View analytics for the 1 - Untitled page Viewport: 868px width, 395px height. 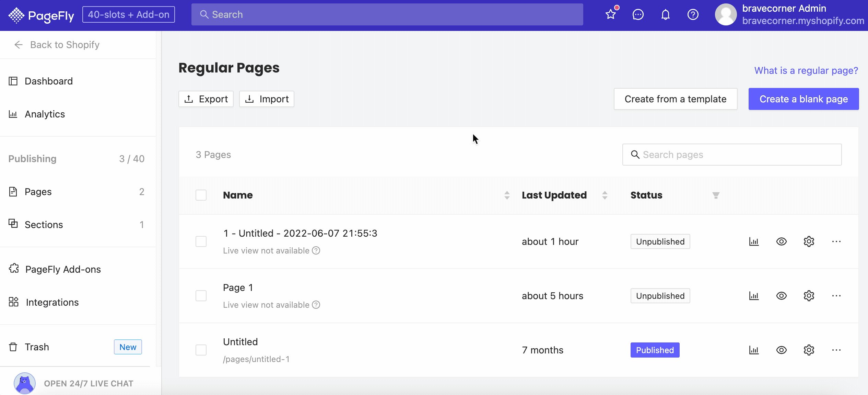point(754,241)
